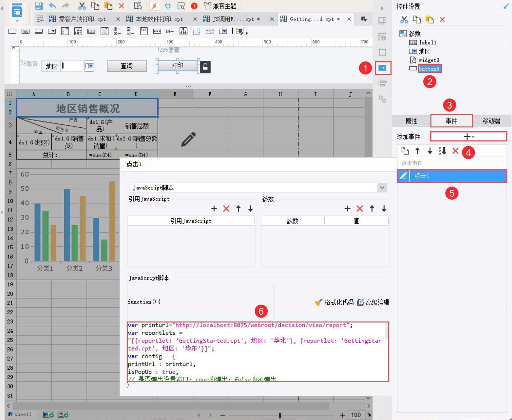The width and height of the screenshot is (512, 420).
Task: Save the template with the floppy disk icon
Action: [x=39, y=6]
